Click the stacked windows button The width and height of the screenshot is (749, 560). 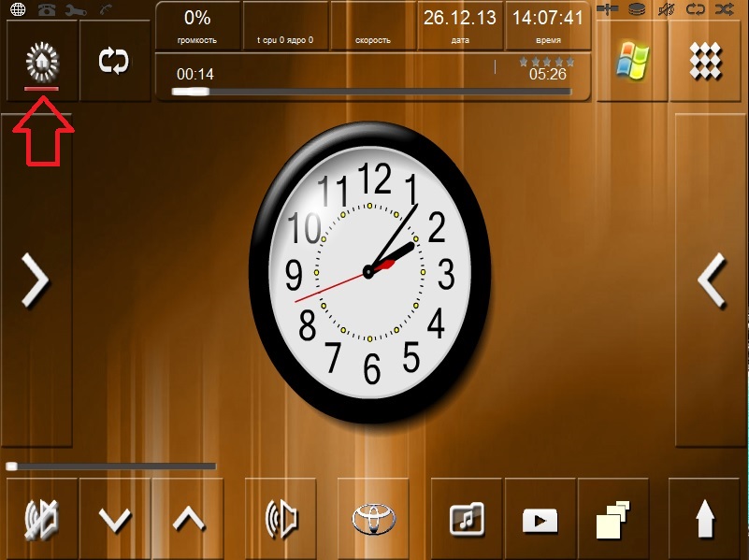tap(613, 519)
